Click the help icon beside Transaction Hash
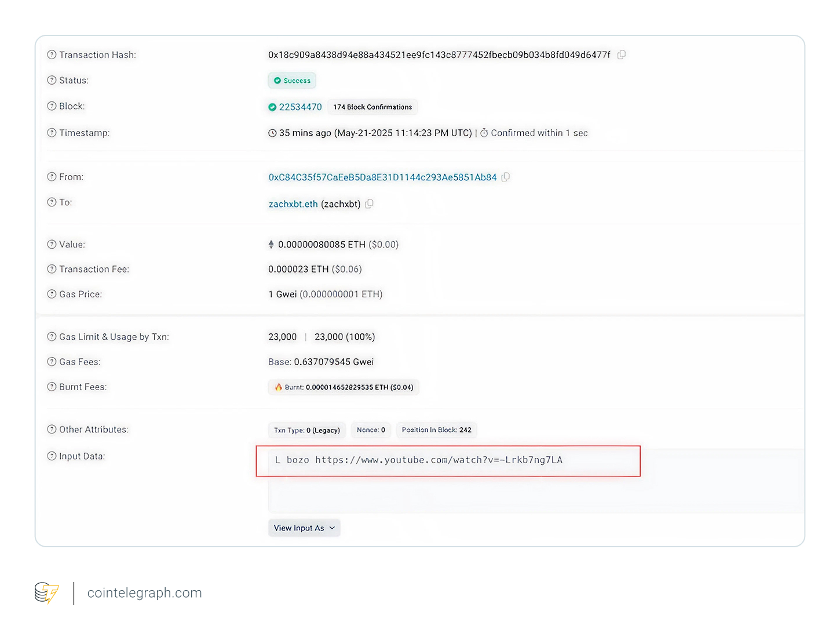Image resolution: width=840 pixels, height=640 pixels. (51, 54)
